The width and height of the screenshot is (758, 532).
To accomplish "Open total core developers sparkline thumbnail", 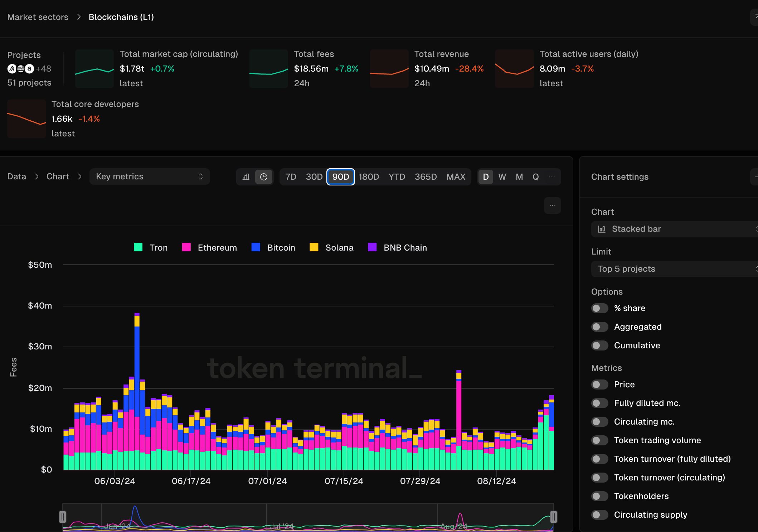I will 26,119.
